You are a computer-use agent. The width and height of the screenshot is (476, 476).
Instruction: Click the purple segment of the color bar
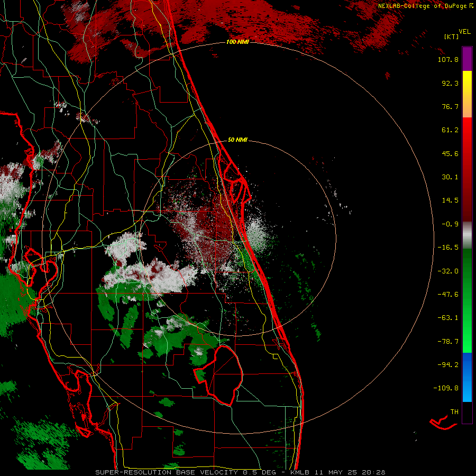[x=467, y=59]
